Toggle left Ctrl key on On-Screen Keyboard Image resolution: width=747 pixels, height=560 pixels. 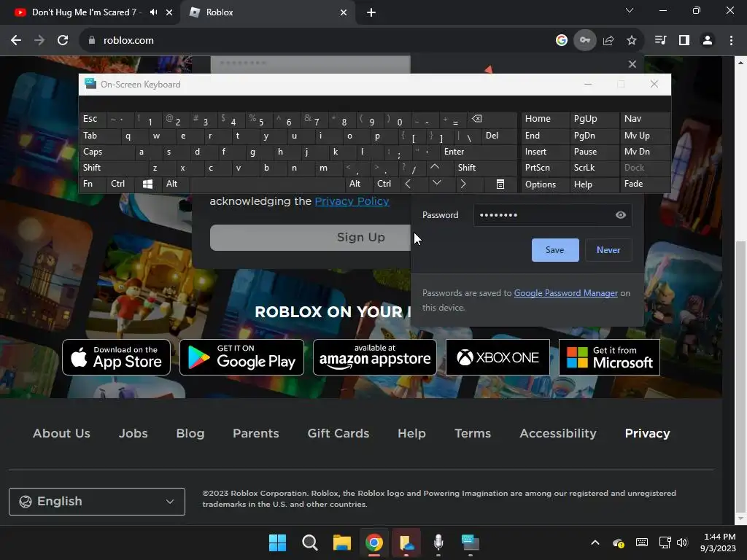click(122, 184)
